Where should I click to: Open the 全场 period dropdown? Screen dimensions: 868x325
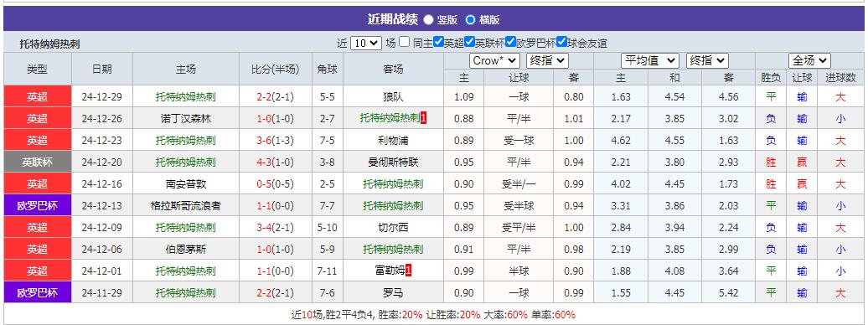[810, 60]
